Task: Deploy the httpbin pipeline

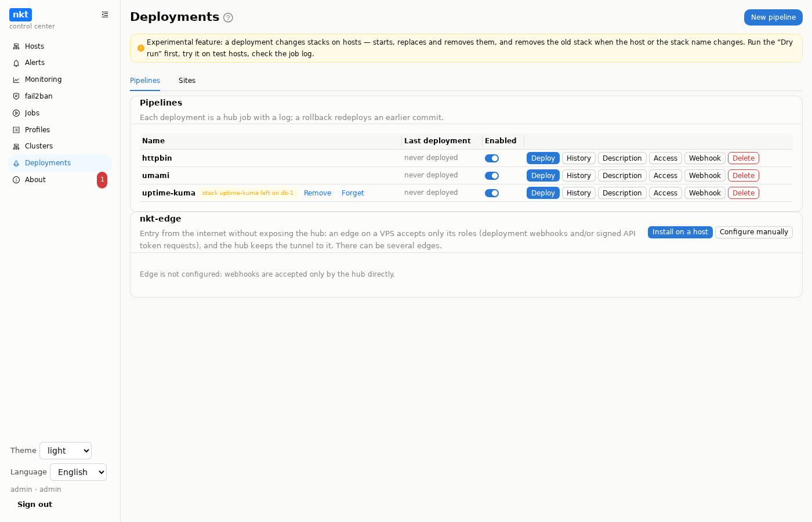Action: click(543, 158)
